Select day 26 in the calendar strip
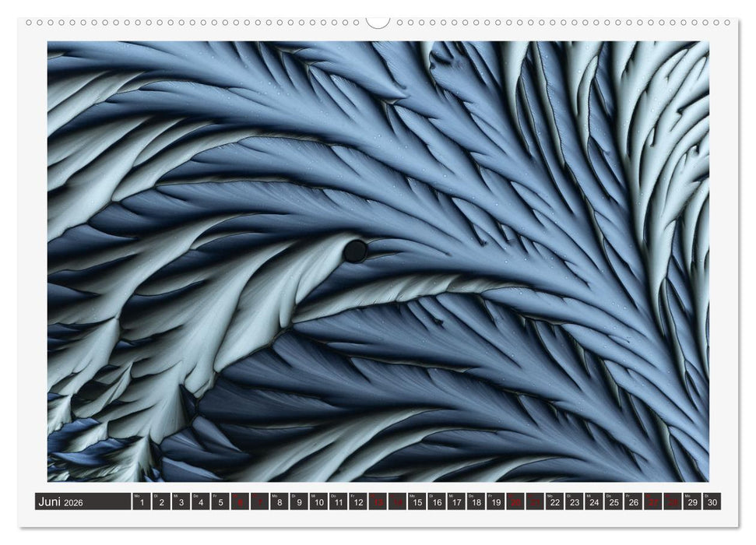 click(634, 502)
